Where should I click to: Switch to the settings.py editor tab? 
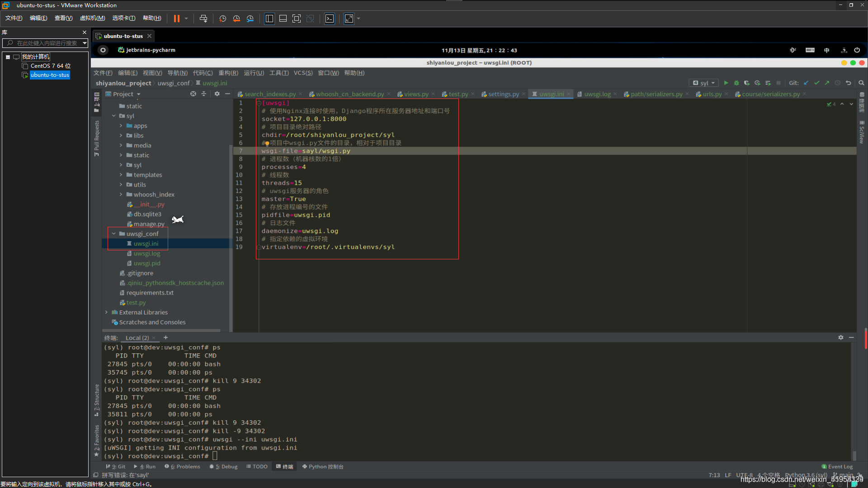[x=503, y=94]
